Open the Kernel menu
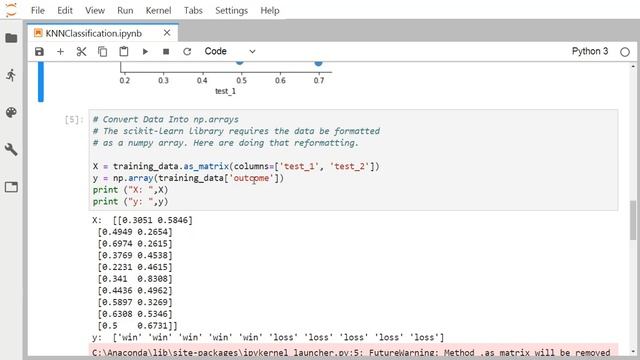 click(158, 10)
